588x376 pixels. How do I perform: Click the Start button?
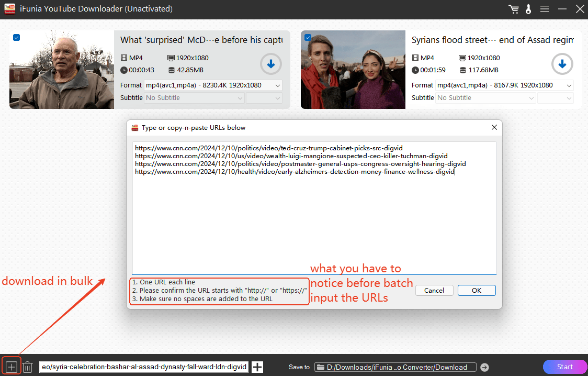tap(565, 367)
